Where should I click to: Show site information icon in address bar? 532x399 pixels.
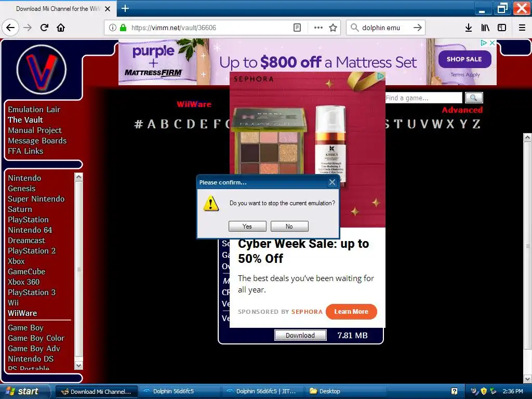pyautogui.click(x=113, y=28)
